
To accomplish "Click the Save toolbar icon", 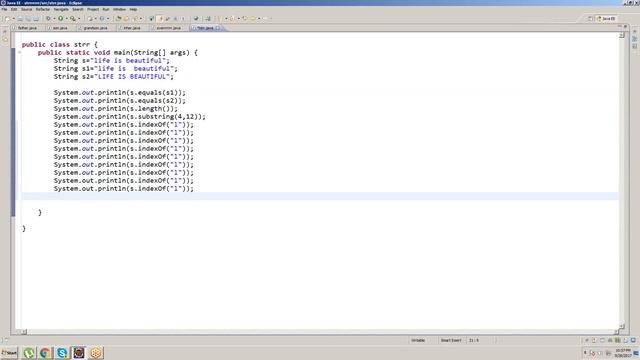I will (20, 18).
